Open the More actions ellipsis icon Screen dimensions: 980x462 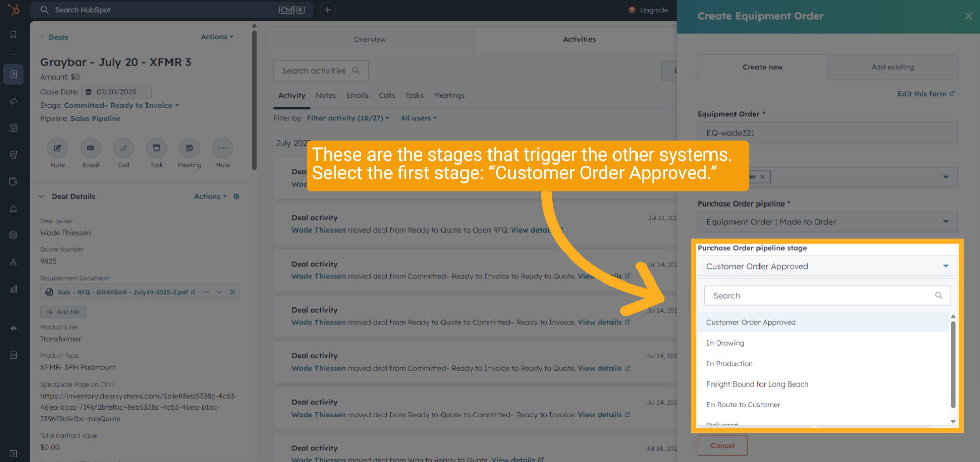point(223,148)
